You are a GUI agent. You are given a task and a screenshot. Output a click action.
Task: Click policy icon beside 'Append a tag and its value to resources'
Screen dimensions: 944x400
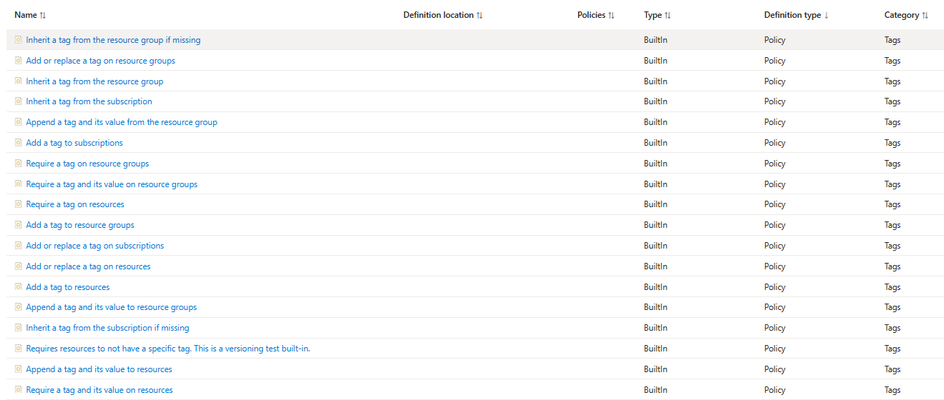point(18,369)
